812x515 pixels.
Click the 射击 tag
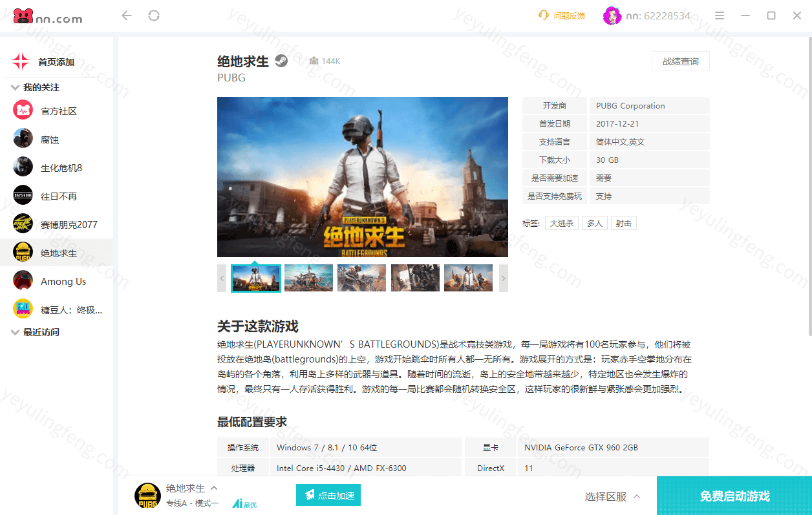[624, 223]
